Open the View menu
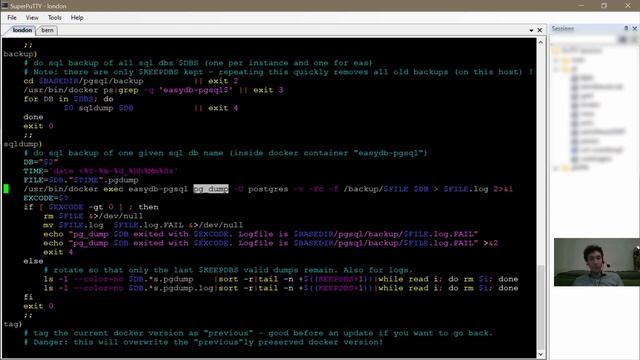Viewport: 640px width, 360px height. point(32,18)
